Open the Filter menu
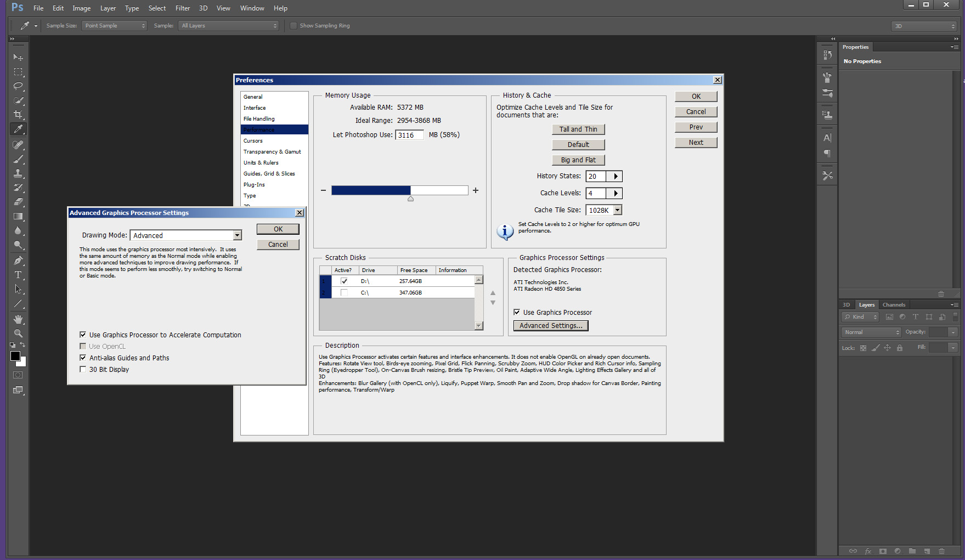This screenshot has height=560, width=965. coord(182,8)
